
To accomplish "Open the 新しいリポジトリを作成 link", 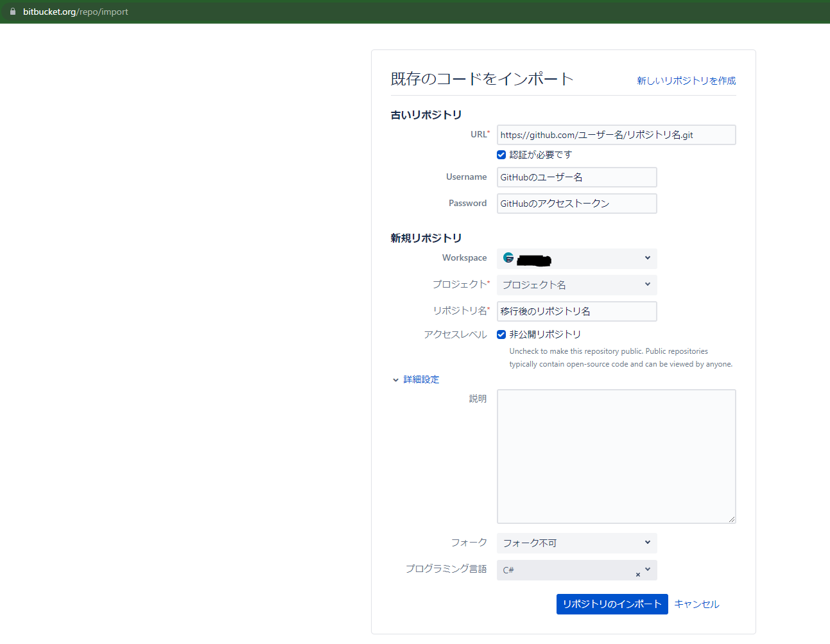I will pos(686,80).
